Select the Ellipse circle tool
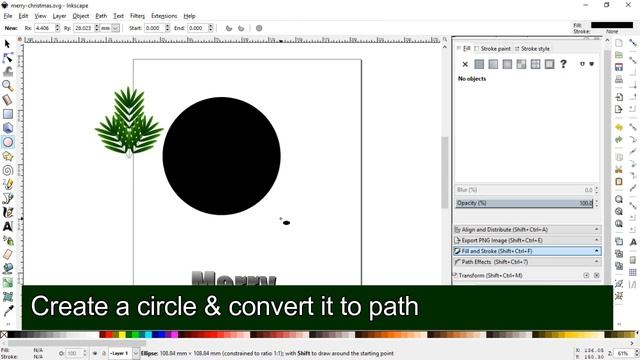 tap(7, 142)
